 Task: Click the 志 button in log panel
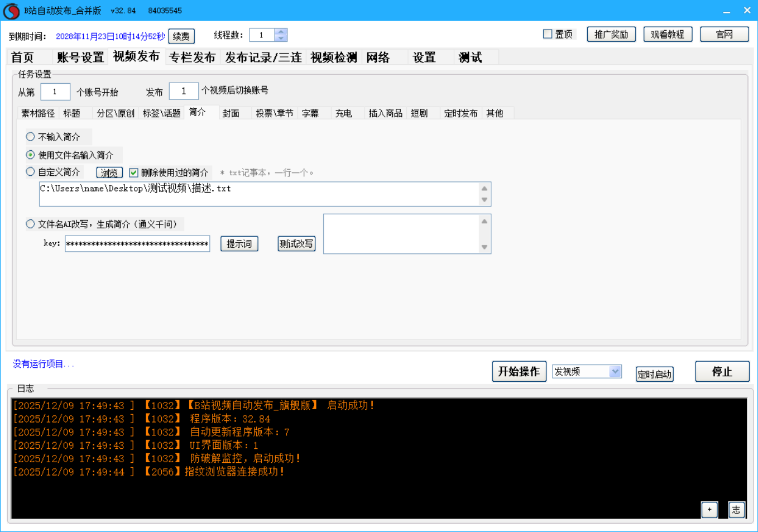(x=736, y=510)
